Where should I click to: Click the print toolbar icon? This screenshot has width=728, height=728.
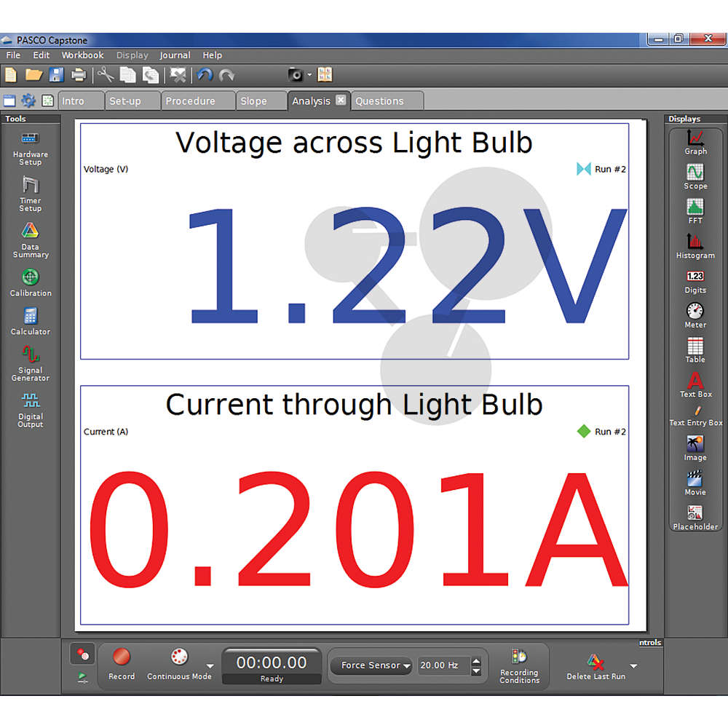pos(79,75)
